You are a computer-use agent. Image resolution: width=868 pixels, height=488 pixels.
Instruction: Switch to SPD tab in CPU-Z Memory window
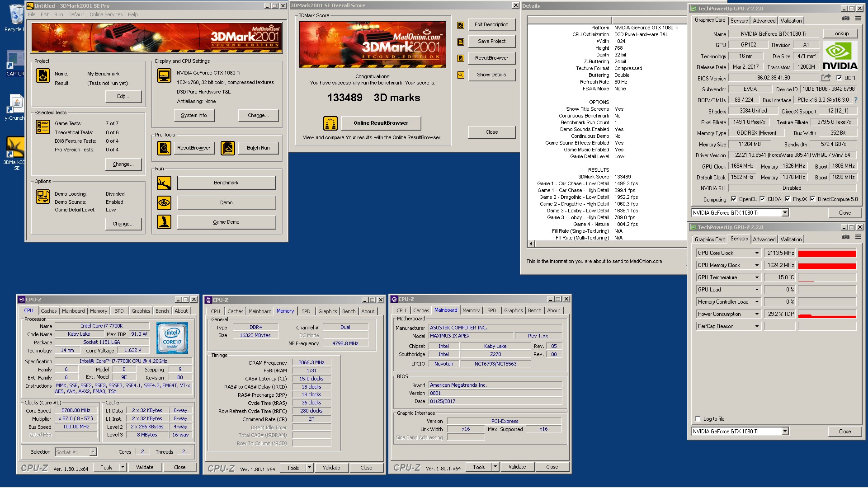(x=306, y=311)
